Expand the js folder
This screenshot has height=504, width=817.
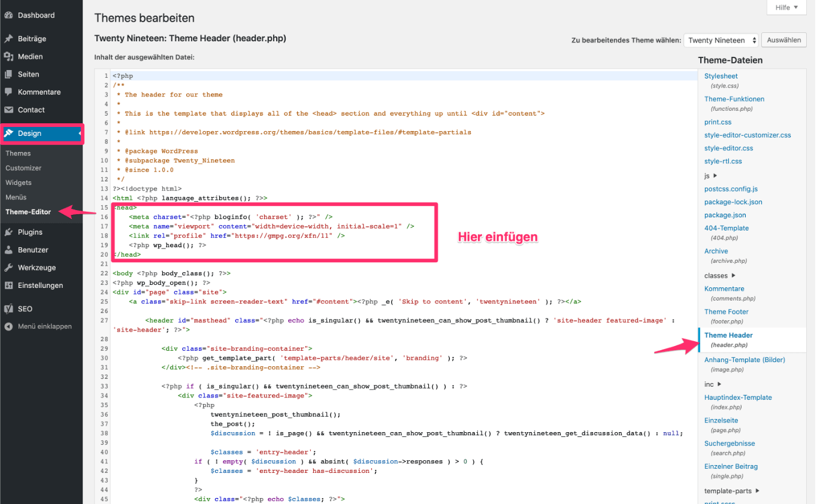(x=710, y=176)
